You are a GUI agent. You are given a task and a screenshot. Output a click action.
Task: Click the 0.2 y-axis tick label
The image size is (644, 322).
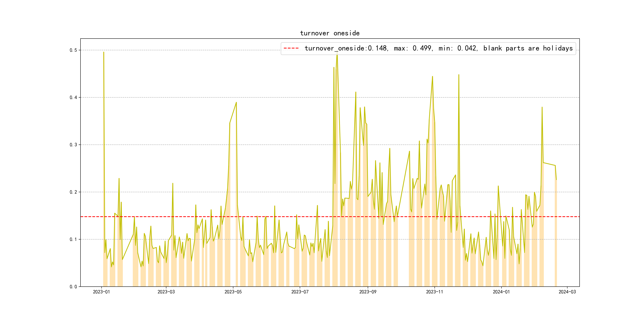[x=73, y=192]
